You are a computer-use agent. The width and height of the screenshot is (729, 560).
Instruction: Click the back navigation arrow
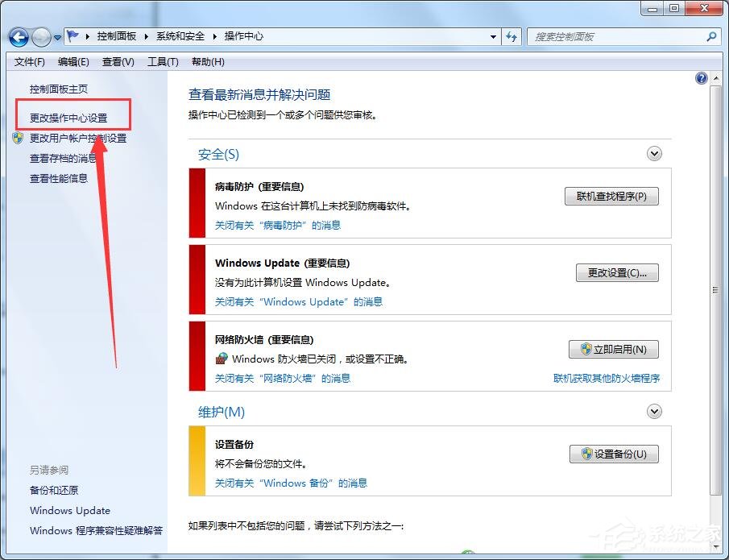point(18,36)
